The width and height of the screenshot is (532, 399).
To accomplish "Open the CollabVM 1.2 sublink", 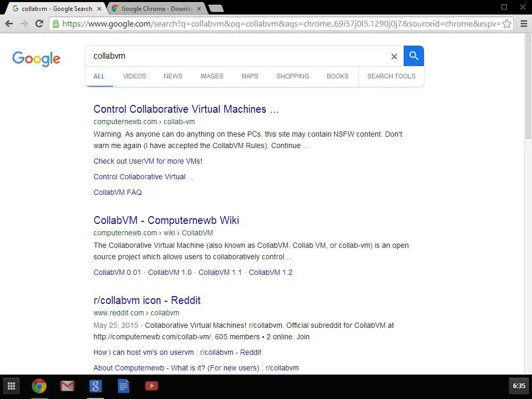I will (270, 272).
